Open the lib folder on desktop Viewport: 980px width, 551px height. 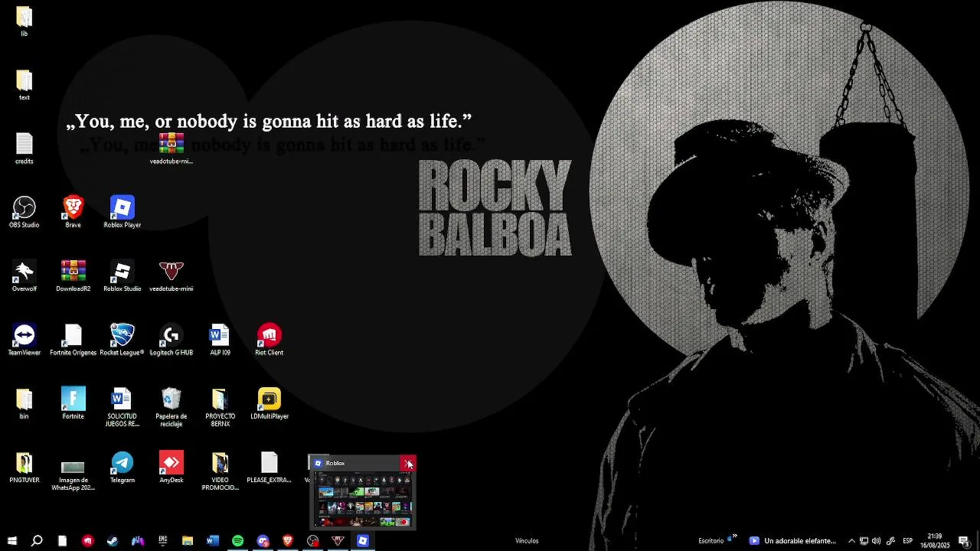click(x=24, y=21)
